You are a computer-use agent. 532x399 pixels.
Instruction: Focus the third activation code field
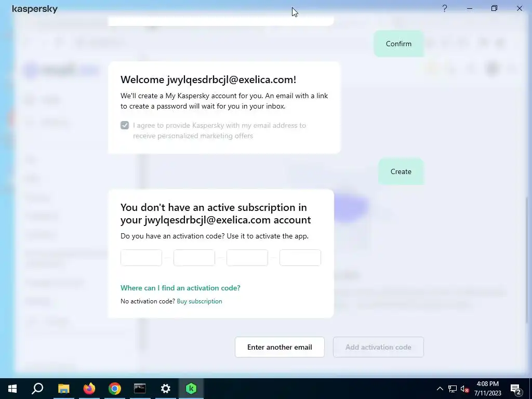(x=247, y=258)
